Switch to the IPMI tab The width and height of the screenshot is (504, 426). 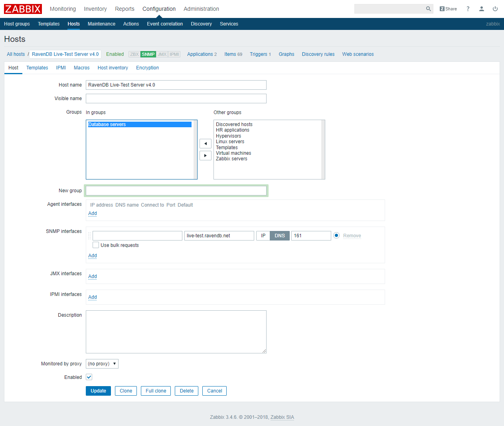coord(61,68)
